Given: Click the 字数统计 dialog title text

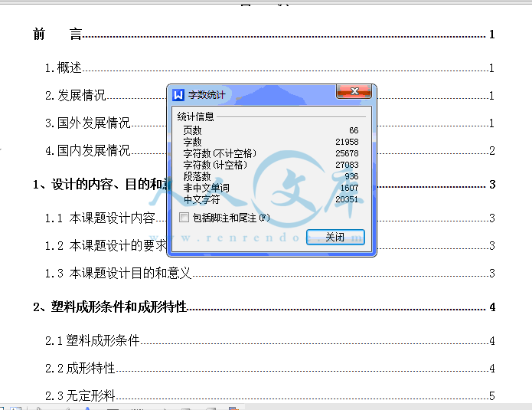Looking at the screenshot, I should coord(207,95).
